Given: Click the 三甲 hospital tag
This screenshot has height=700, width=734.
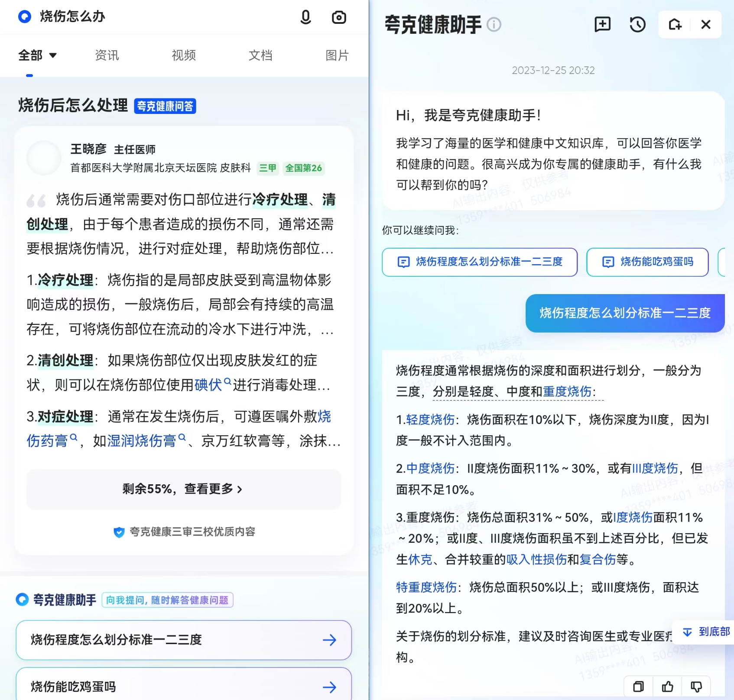Looking at the screenshot, I should (268, 168).
